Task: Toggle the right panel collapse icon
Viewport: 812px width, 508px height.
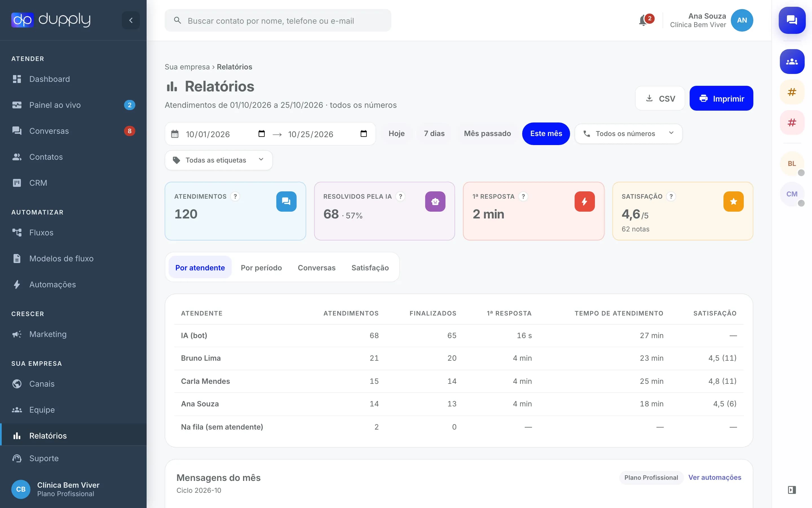Action: (x=792, y=490)
